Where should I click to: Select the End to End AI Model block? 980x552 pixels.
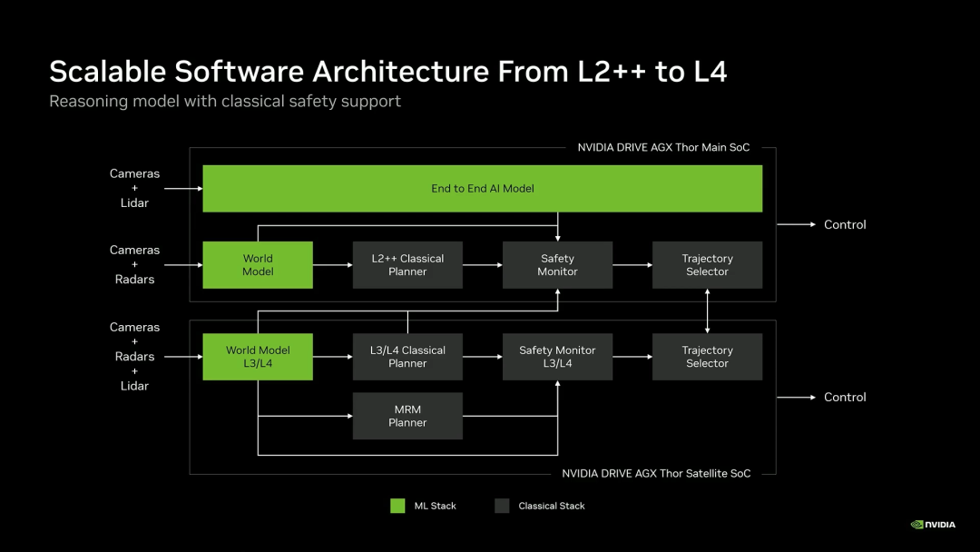click(482, 189)
